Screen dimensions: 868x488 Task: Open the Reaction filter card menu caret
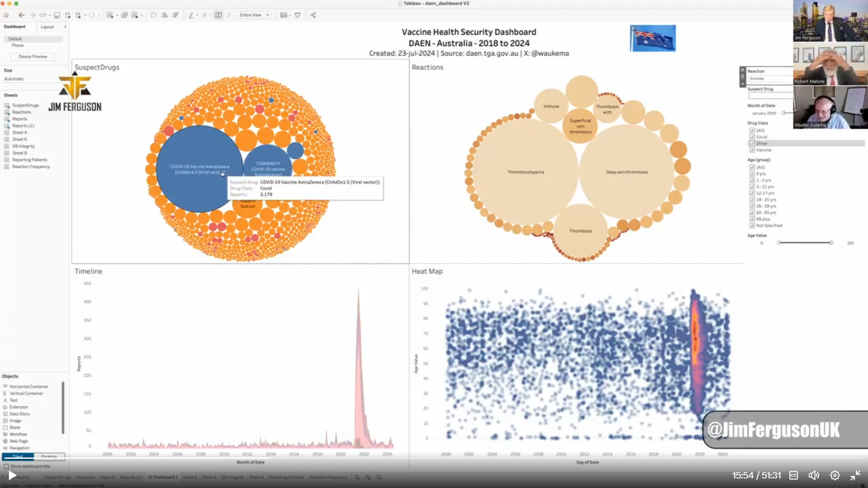[742, 83]
